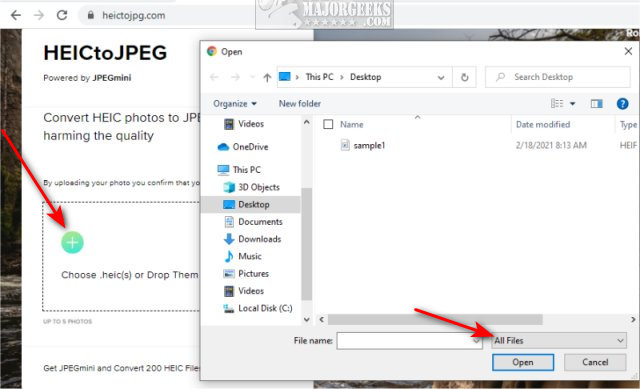The height and width of the screenshot is (389, 640).
Task: Click the Desktop breadcrumb
Action: click(x=365, y=77)
